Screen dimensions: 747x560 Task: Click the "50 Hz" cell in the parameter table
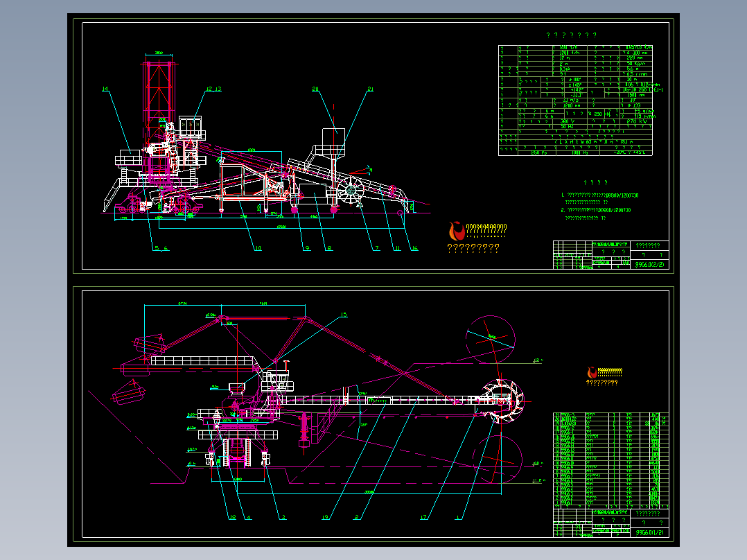pyautogui.click(x=567, y=127)
